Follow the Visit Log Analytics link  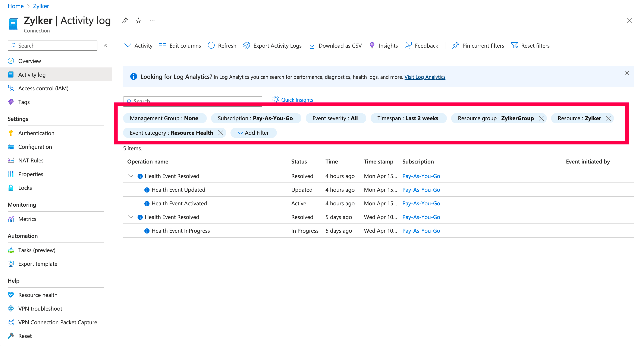425,77
